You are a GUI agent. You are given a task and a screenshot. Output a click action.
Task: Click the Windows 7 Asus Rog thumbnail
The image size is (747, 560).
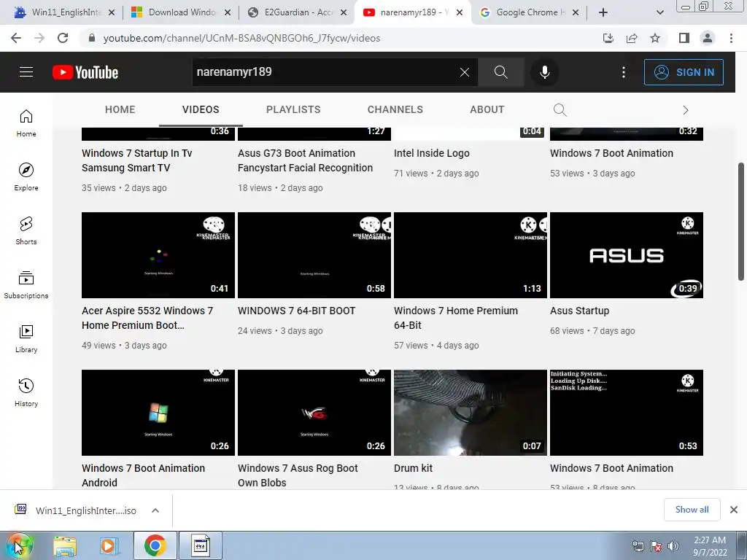pyautogui.click(x=314, y=413)
